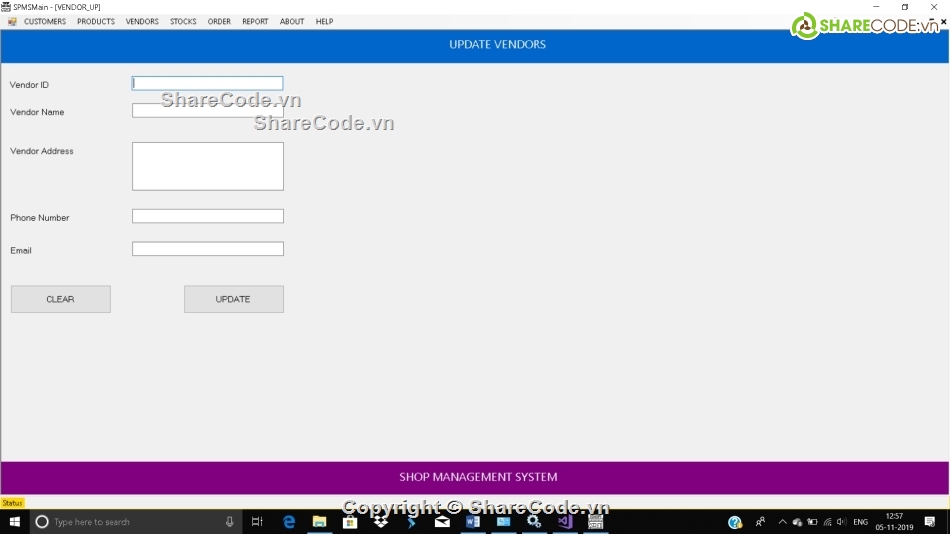
Task: Switch to Visual Studio in the taskbar
Action: point(565,522)
